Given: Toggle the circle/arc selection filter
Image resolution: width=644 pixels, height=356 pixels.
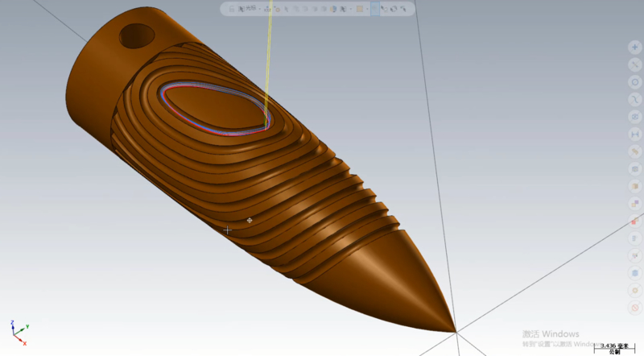Looking at the screenshot, I should [x=635, y=82].
